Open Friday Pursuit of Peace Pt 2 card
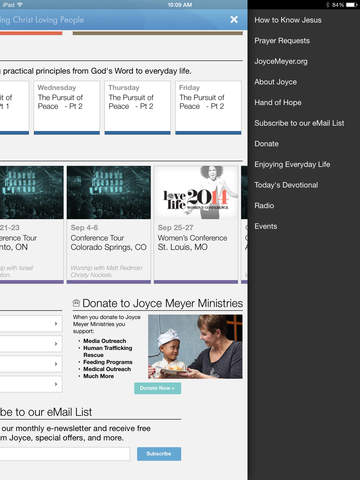Screen dimensions: 360x480 (208, 108)
